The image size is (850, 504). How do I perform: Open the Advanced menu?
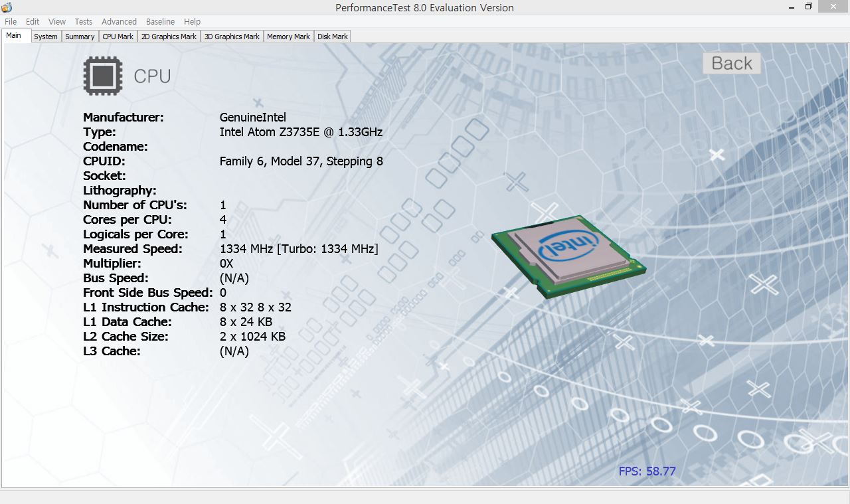119,21
